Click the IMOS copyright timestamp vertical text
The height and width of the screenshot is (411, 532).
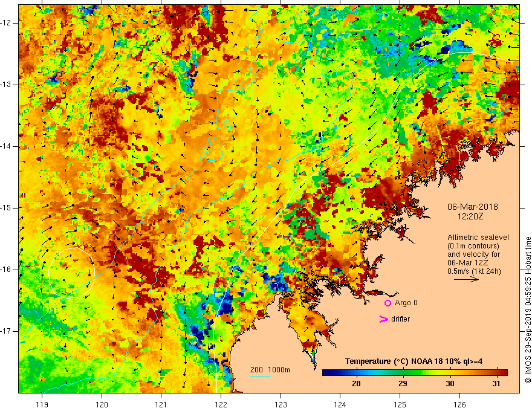click(528, 310)
